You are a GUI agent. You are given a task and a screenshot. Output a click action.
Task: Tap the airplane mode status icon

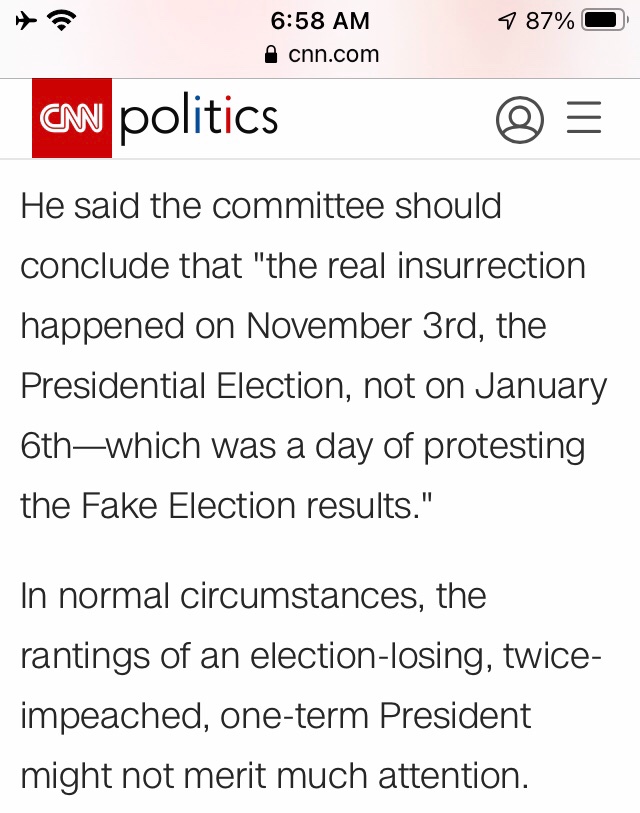point(24,20)
